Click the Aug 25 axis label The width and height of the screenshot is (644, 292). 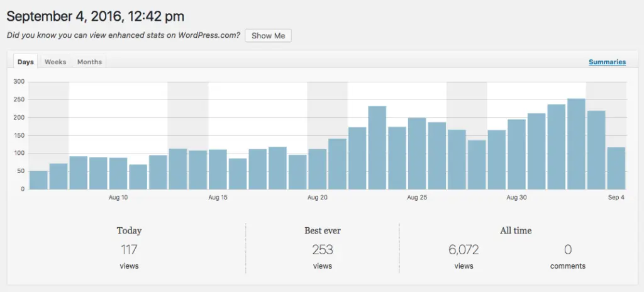[418, 198]
